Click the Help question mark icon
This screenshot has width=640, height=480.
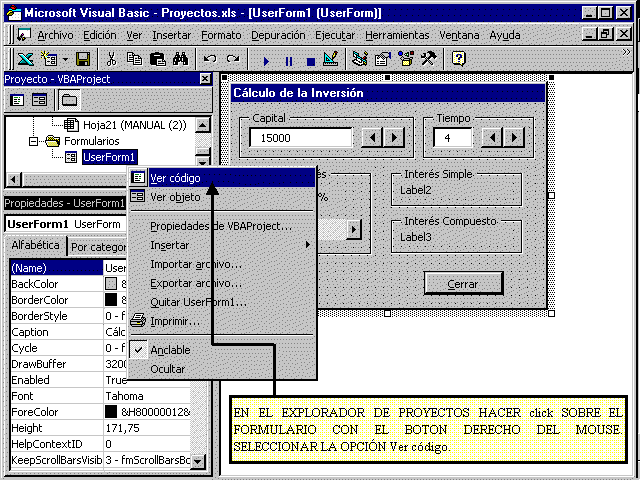458,60
